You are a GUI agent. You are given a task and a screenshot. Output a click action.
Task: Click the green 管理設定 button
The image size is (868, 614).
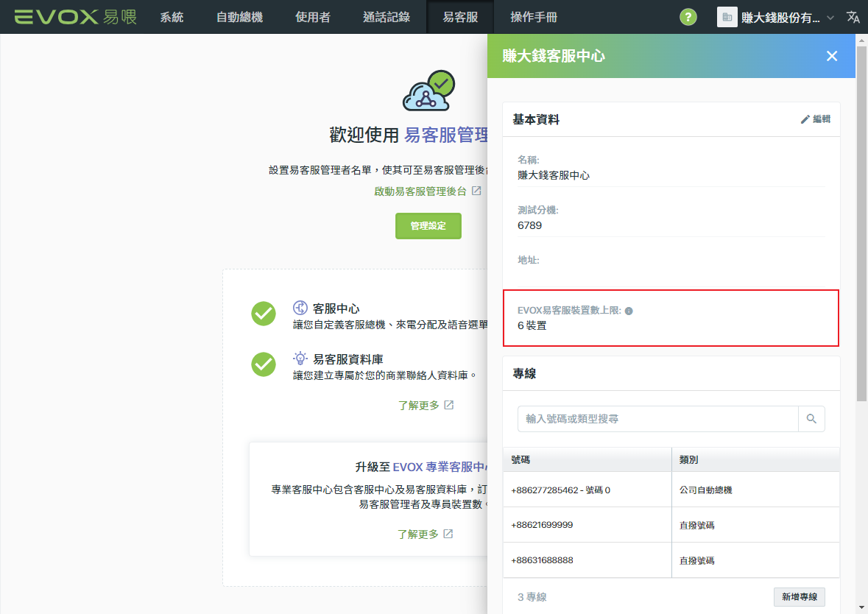[428, 226]
